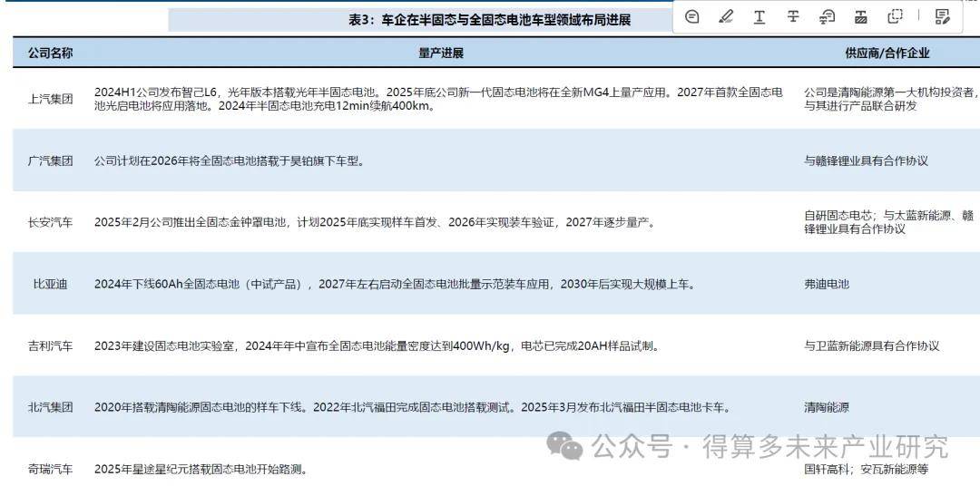Add a comment note with the speech bubble tool
980x486 pixels.
pyautogui.click(x=692, y=16)
